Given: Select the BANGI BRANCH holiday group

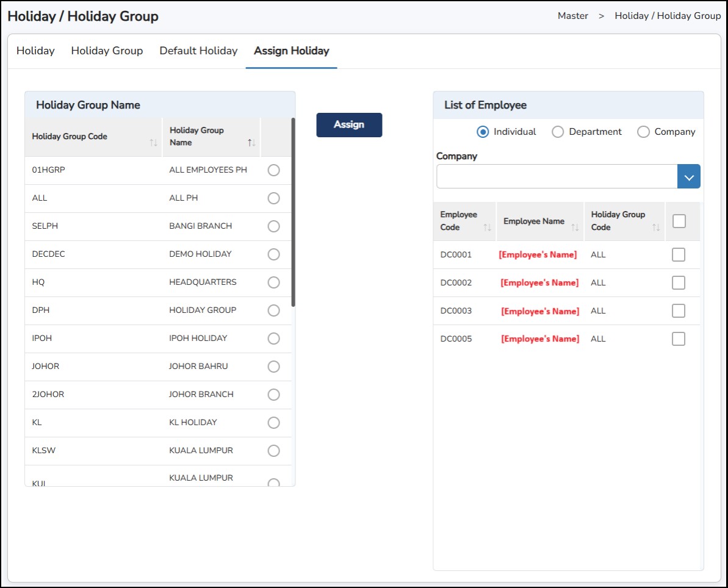Looking at the screenshot, I should 273,226.
